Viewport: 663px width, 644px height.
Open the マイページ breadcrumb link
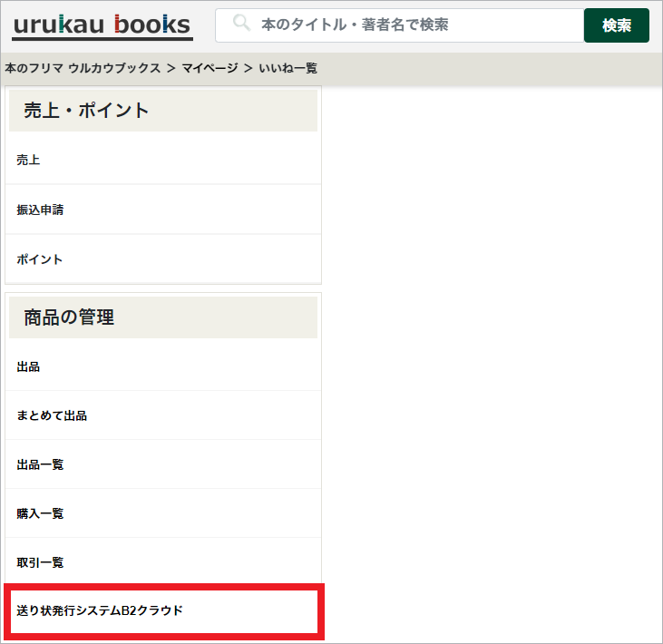pos(210,68)
